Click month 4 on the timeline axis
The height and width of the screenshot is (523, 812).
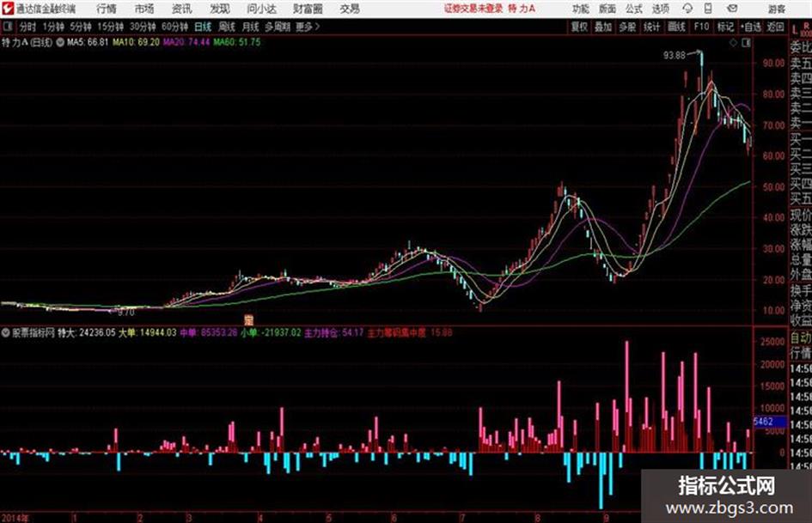click(260, 518)
